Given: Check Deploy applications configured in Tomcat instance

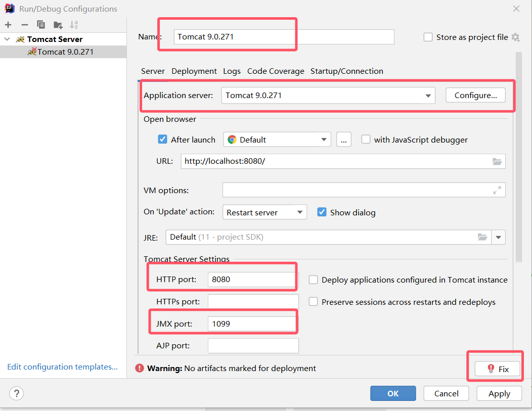Looking at the screenshot, I should [313, 280].
